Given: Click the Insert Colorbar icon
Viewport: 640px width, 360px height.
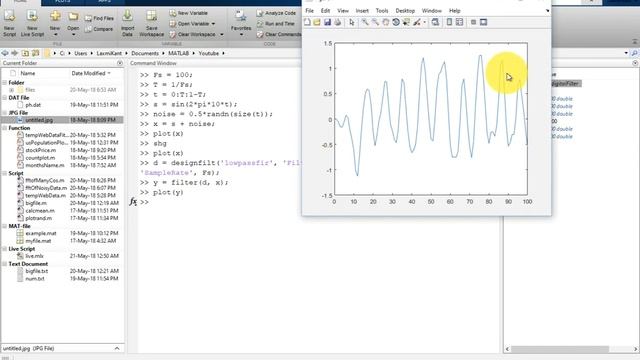Looking at the screenshot, I should (449, 22).
